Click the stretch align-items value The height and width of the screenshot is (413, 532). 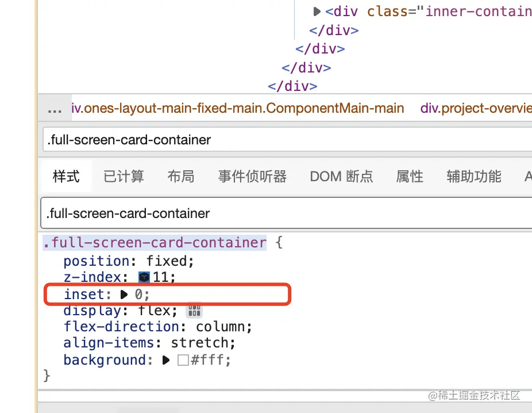199,343
